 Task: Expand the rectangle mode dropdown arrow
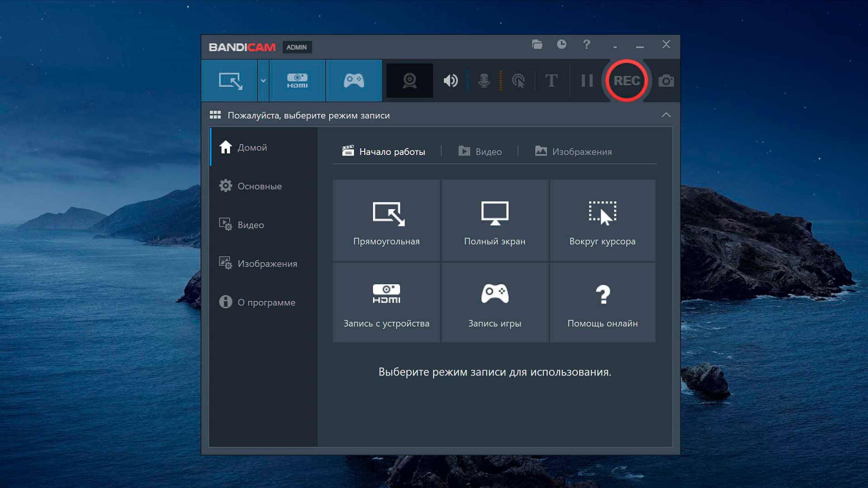coord(263,80)
